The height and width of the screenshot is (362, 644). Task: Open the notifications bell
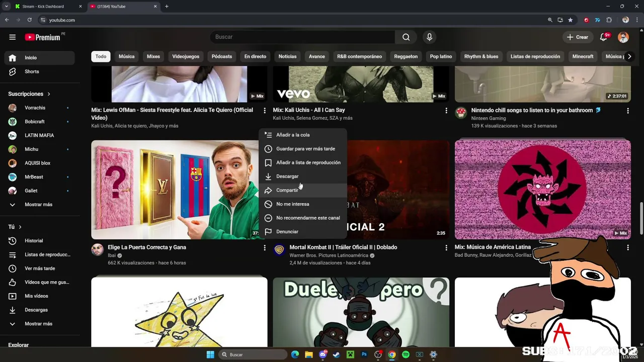click(x=604, y=37)
